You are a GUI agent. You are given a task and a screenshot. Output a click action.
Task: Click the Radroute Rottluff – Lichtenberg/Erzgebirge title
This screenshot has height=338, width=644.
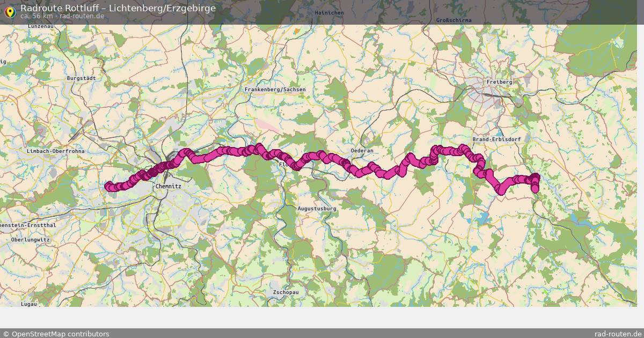(x=118, y=8)
